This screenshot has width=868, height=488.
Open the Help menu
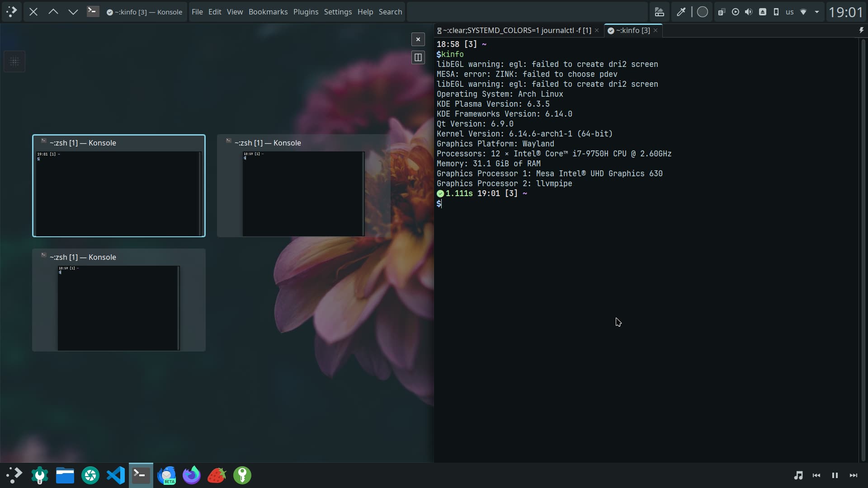[x=365, y=12]
